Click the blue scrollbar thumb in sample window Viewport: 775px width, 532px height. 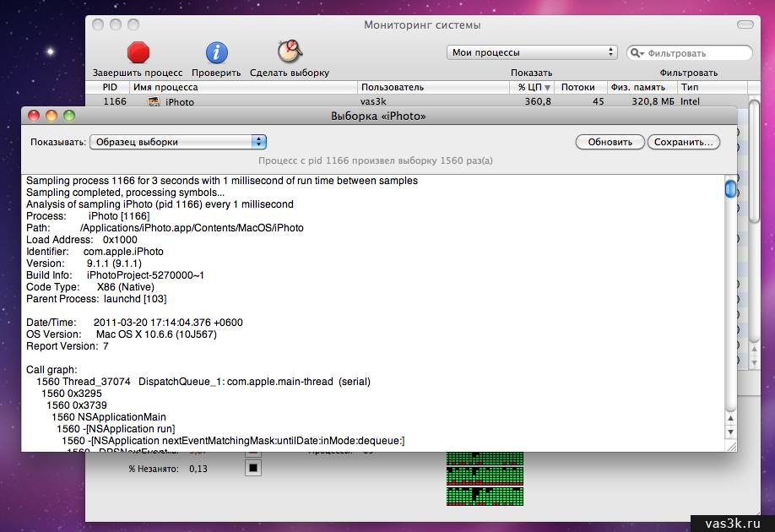click(730, 188)
